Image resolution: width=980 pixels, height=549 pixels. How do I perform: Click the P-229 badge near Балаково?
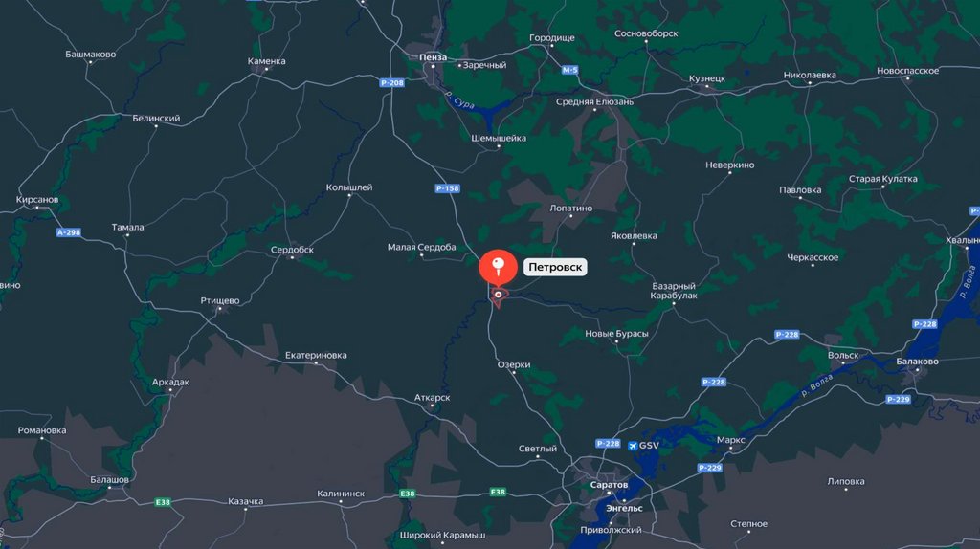(898, 399)
